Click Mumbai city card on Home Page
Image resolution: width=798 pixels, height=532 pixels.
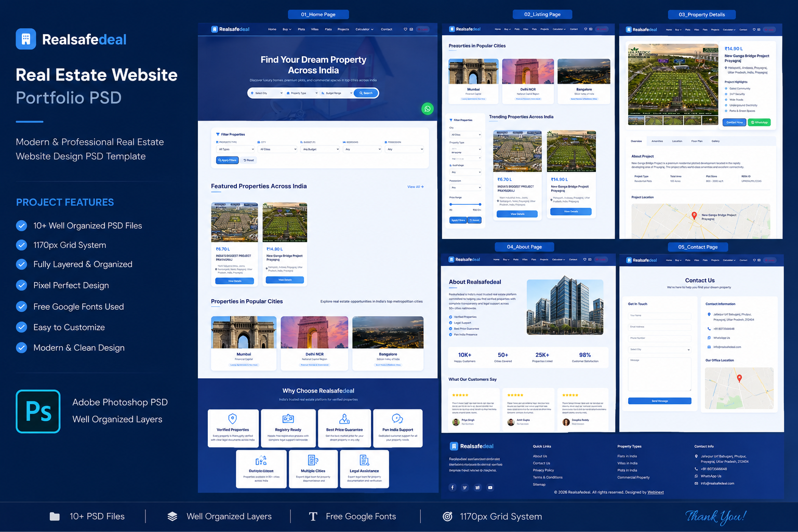click(244, 343)
